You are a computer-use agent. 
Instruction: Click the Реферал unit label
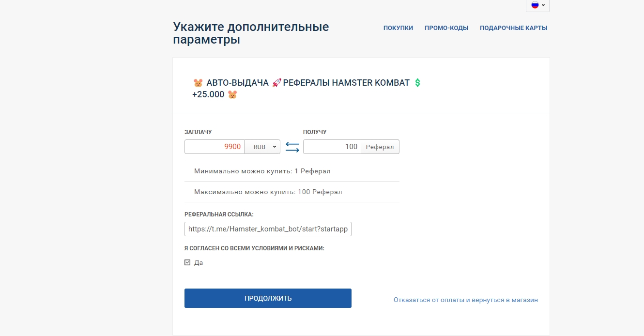(380, 147)
